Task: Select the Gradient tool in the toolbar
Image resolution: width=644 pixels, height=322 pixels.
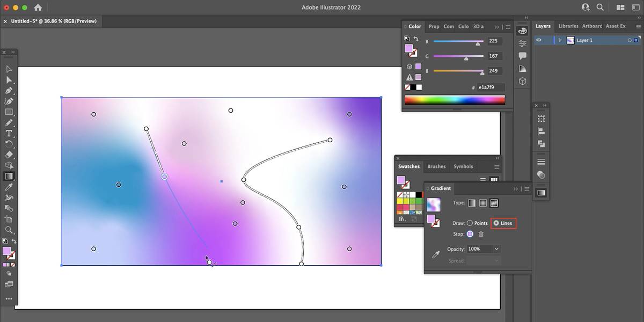Action: [9, 176]
